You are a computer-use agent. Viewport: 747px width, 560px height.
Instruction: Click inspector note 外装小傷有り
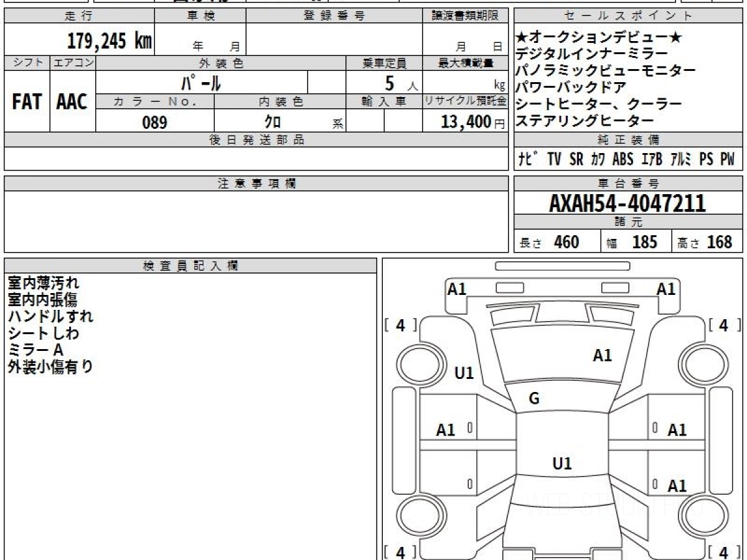[x=50, y=366]
